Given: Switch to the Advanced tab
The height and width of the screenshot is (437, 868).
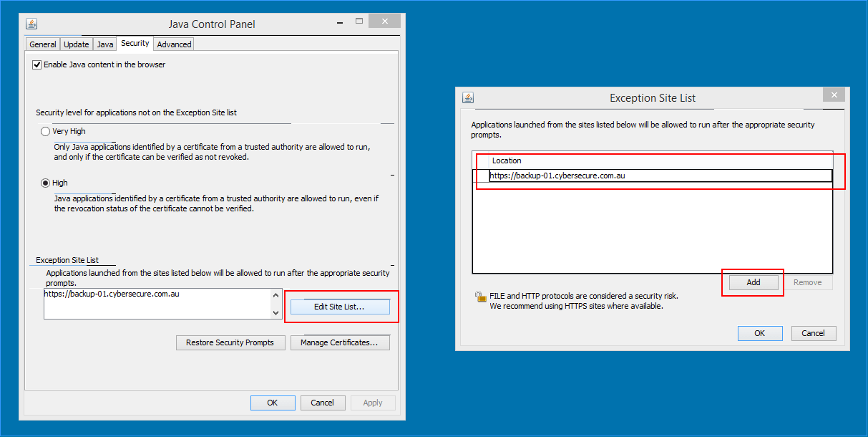Looking at the screenshot, I should (x=174, y=44).
